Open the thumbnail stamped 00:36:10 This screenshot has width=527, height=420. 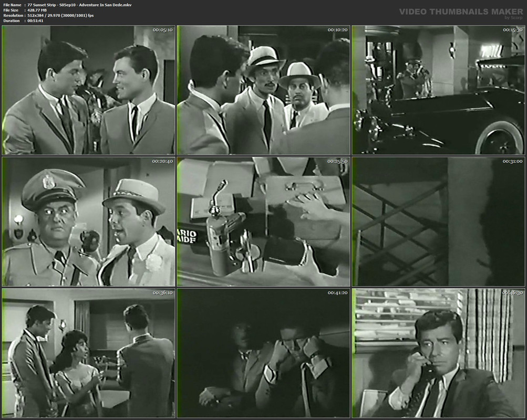89,353
